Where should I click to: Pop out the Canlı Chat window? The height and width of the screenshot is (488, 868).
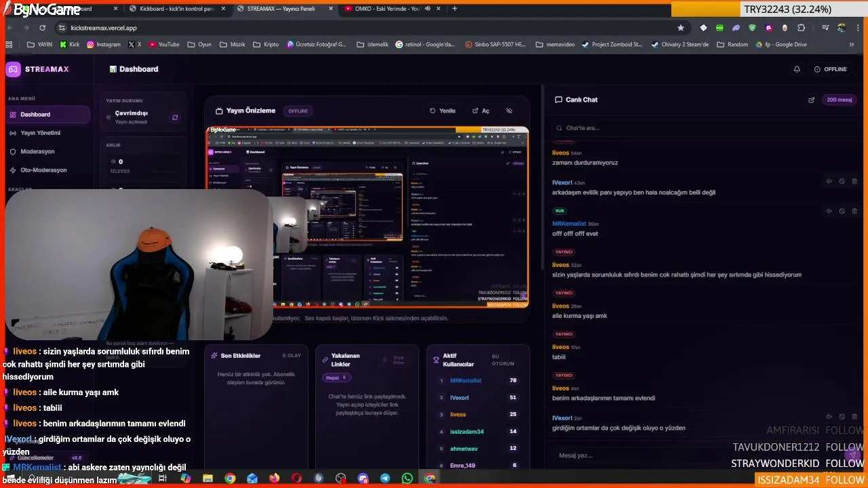pos(811,100)
